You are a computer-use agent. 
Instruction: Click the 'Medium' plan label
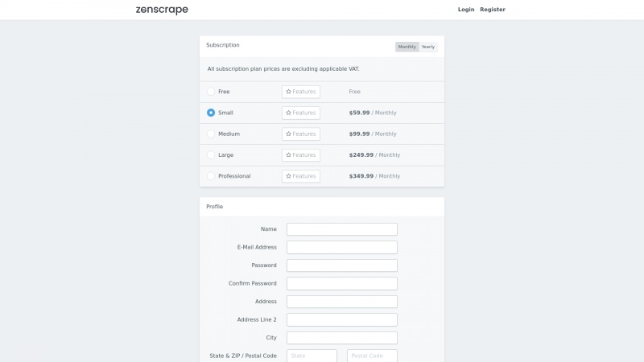click(x=229, y=134)
